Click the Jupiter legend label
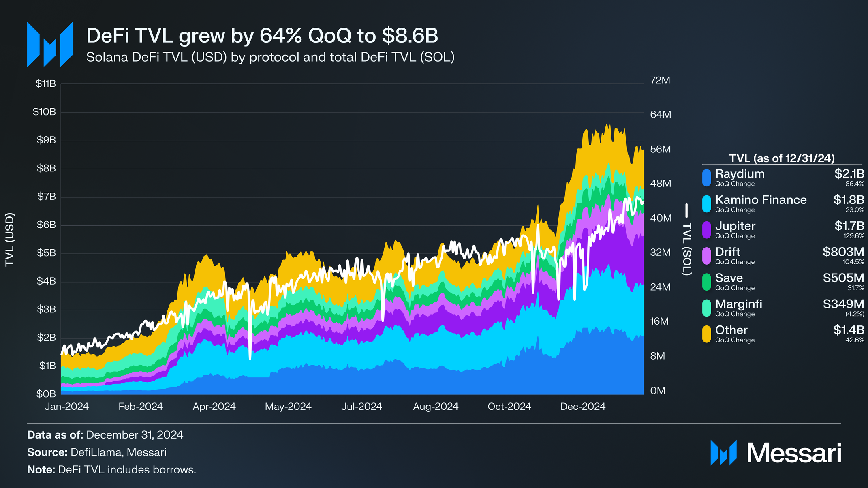 tap(735, 226)
